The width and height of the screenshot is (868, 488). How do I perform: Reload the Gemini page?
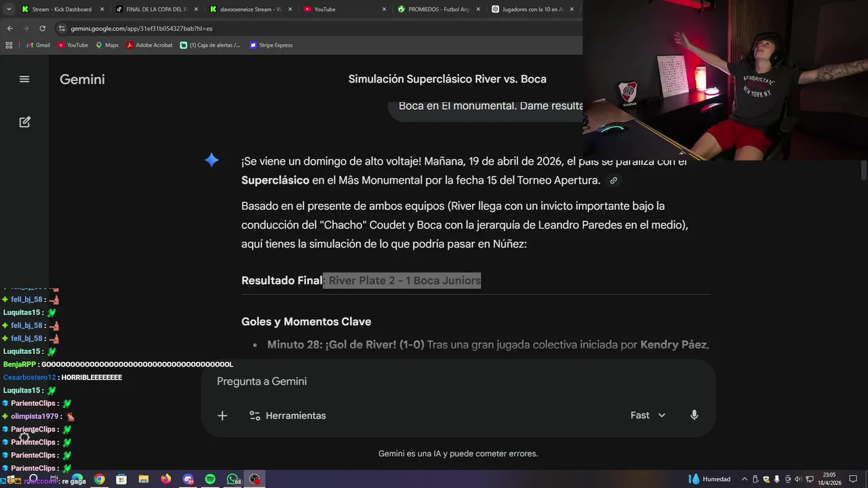click(x=42, y=28)
